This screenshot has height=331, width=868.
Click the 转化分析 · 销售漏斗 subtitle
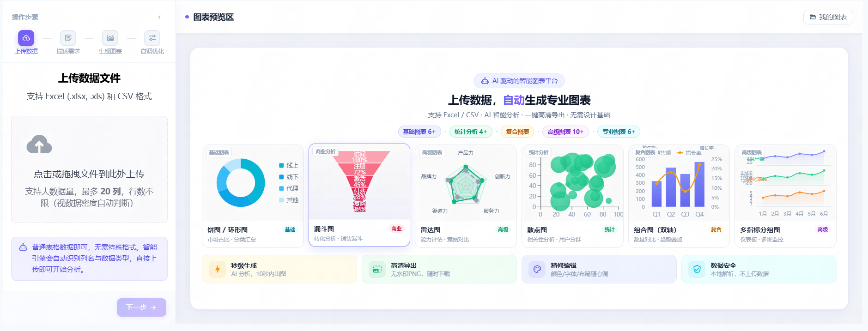coord(338,239)
